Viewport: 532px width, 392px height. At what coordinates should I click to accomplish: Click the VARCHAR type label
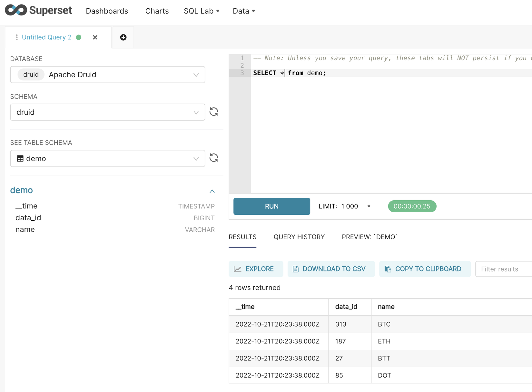(200, 230)
